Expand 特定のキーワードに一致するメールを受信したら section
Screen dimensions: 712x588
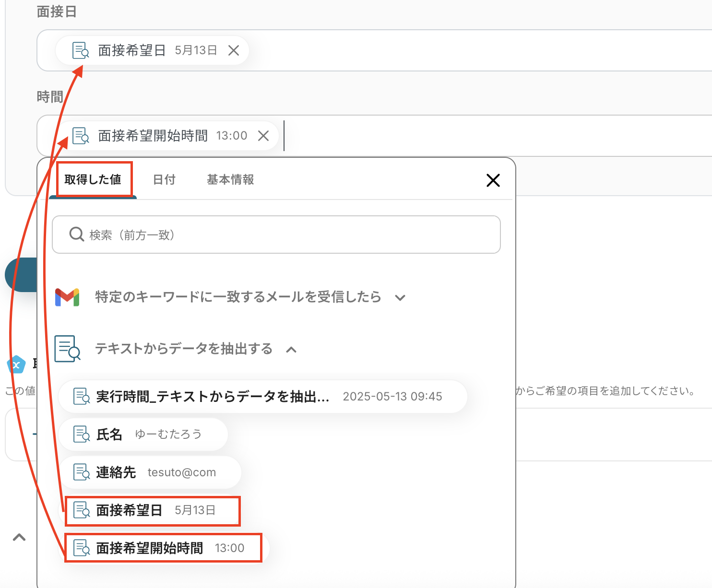pyautogui.click(x=400, y=298)
